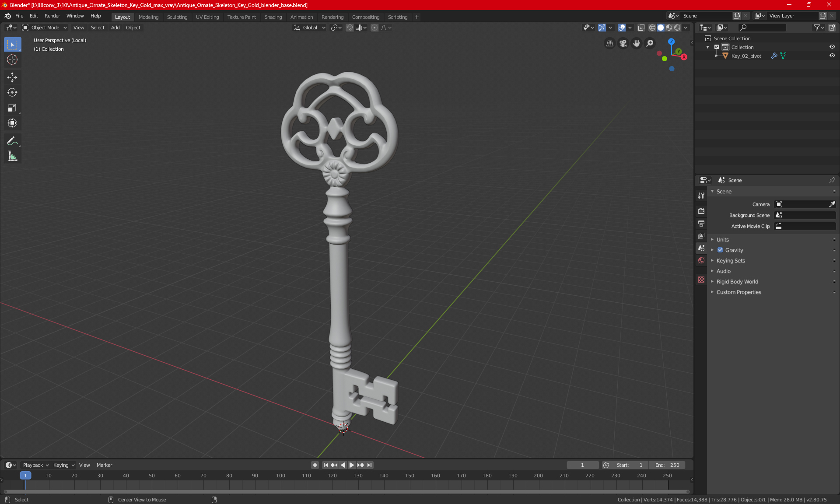Open the Global transform orientation dropdown

click(309, 28)
